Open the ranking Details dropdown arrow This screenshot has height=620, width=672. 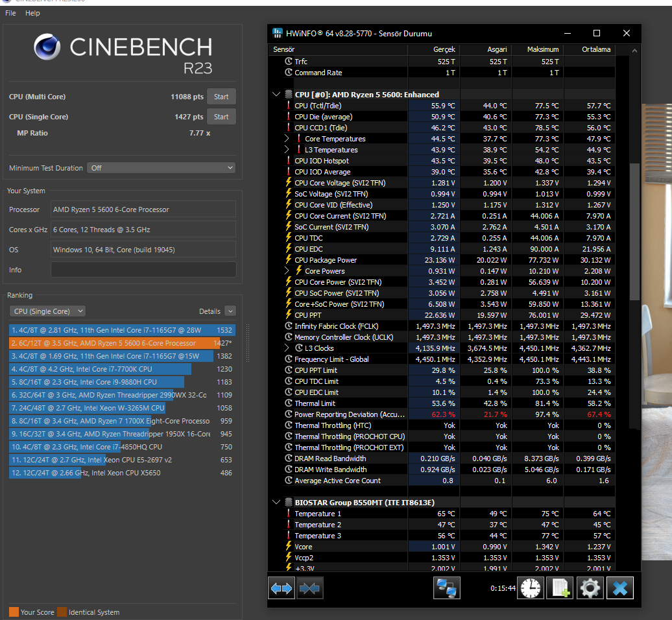tap(230, 311)
